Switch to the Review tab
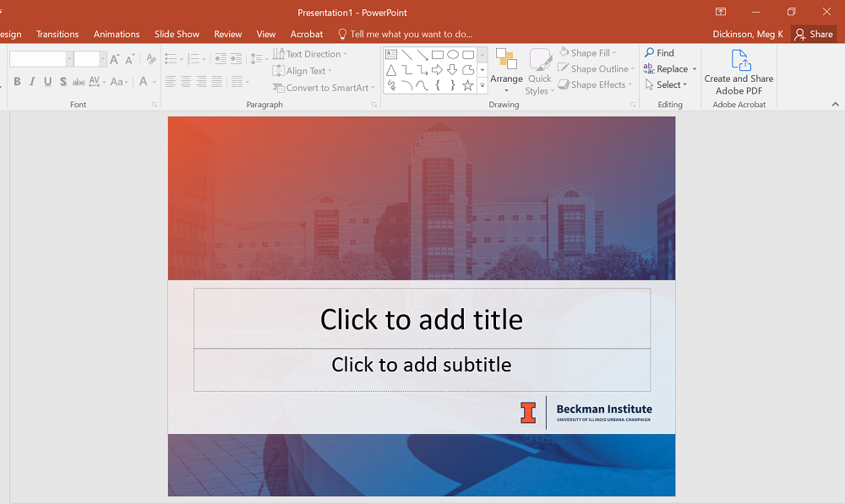The width and height of the screenshot is (845, 504). 228,34
